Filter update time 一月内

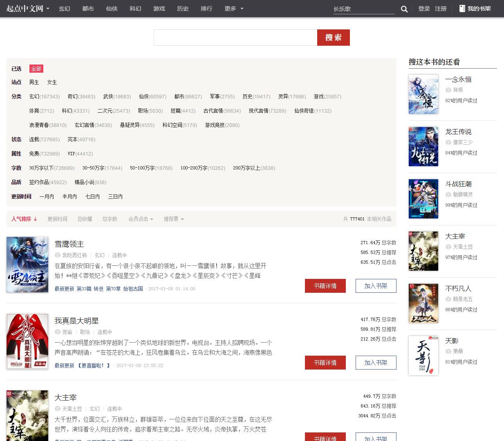click(x=47, y=196)
